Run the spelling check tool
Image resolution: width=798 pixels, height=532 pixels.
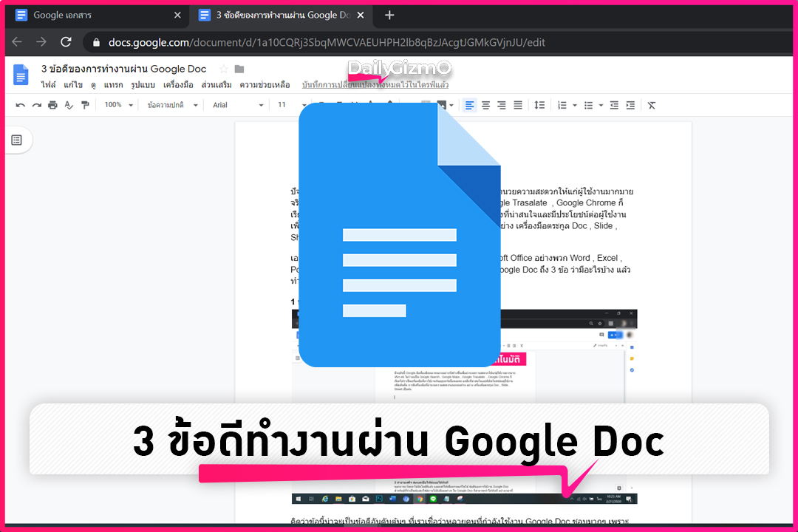tap(69, 105)
